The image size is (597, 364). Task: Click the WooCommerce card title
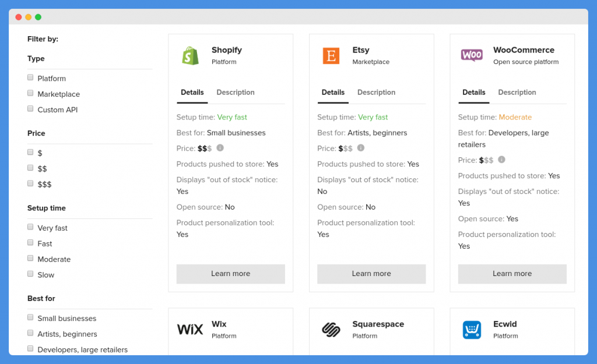(x=524, y=50)
